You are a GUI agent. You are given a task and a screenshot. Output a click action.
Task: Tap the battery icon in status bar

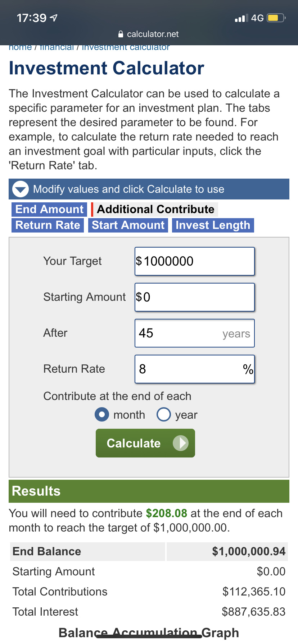pyautogui.click(x=276, y=18)
